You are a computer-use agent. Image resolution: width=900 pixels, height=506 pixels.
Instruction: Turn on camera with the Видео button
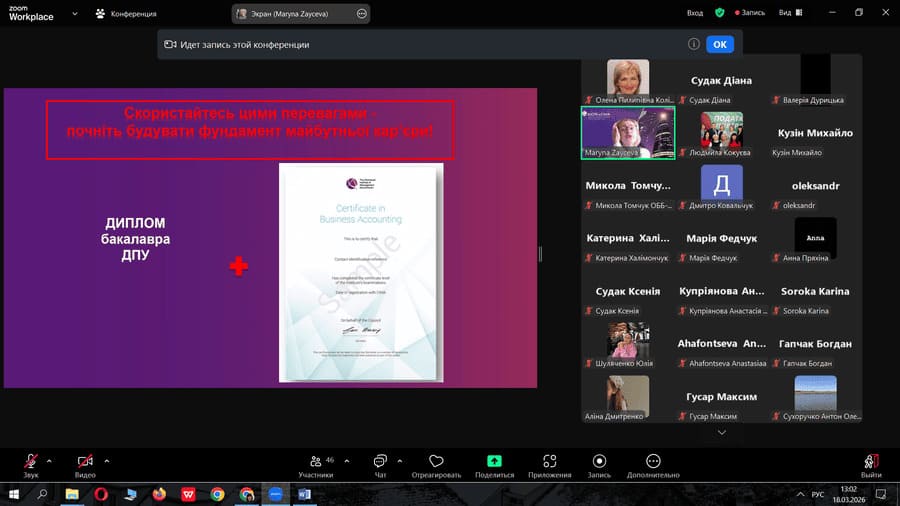[x=85, y=461]
